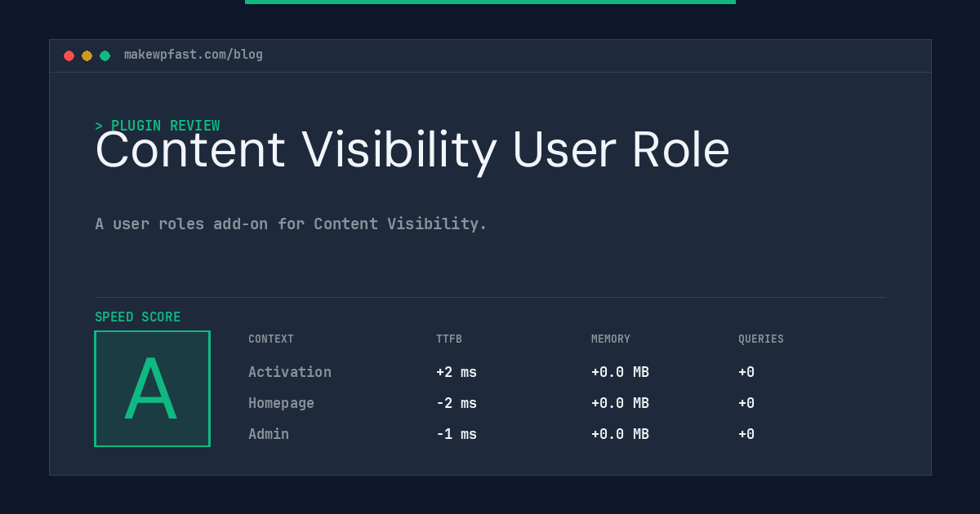Viewport: 980px width, 514px height.
Task: Click the Homepage memory value '+0.0 MB'
Action: click(620, 403)
